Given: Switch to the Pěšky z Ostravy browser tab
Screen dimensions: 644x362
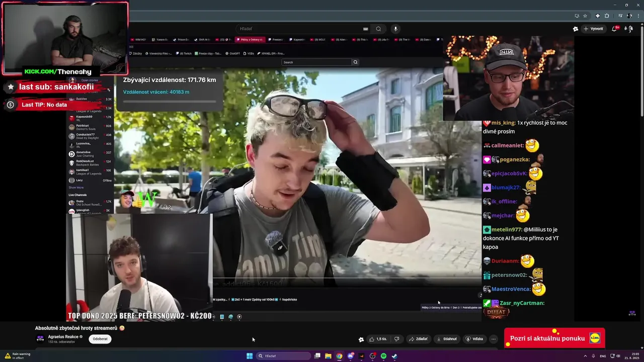Looking at the screenshot, I should point(249,39).
